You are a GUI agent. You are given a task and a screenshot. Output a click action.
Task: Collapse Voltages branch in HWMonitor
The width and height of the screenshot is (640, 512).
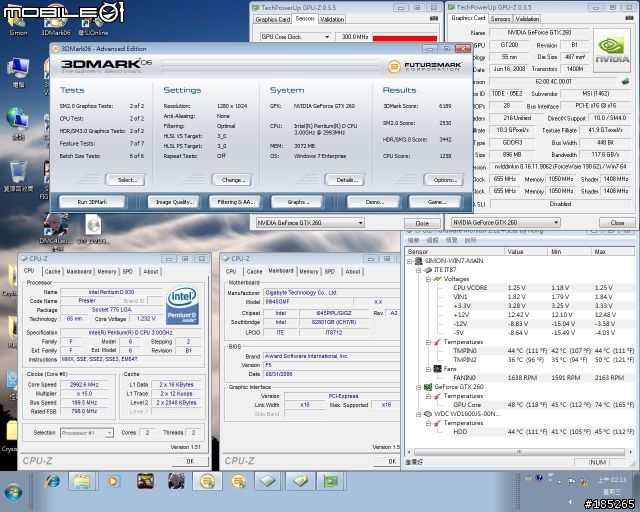tap(428, 279)
